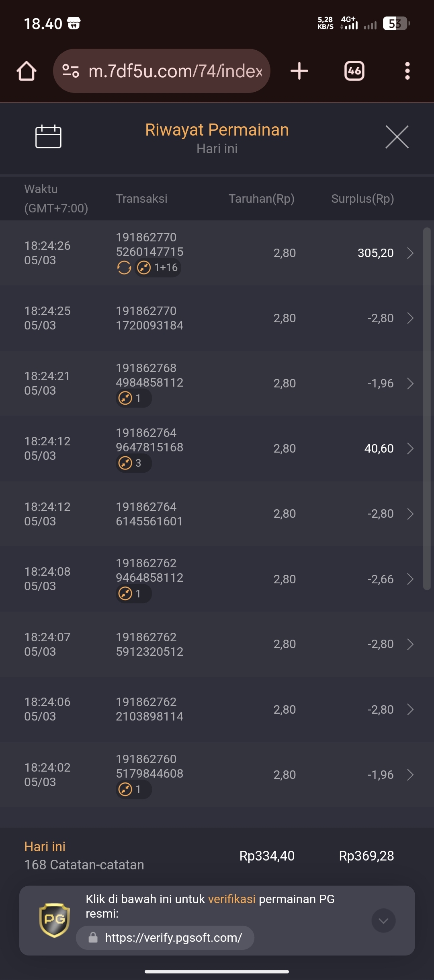Tap the free spin badge showing 3
The height and width of the screenshot is (980, 434).
tap(134, 463)
